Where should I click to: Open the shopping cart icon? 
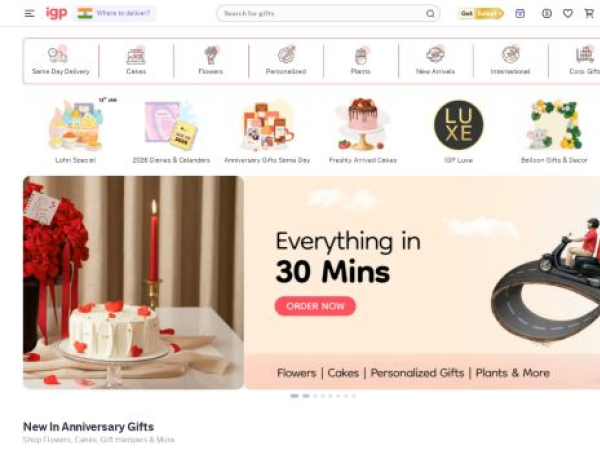point(589,13)
